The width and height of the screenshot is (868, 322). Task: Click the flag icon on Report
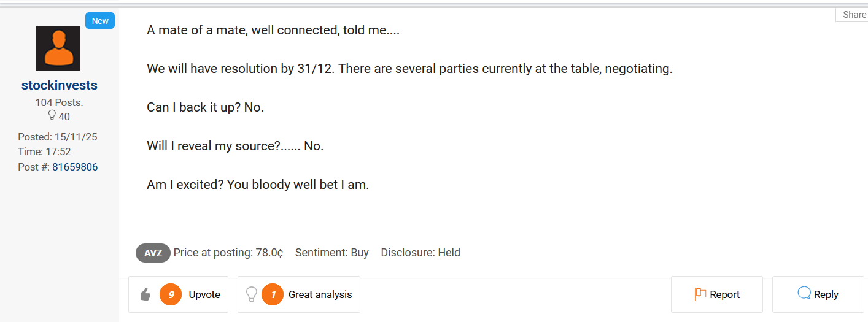(x=700, y=294)
